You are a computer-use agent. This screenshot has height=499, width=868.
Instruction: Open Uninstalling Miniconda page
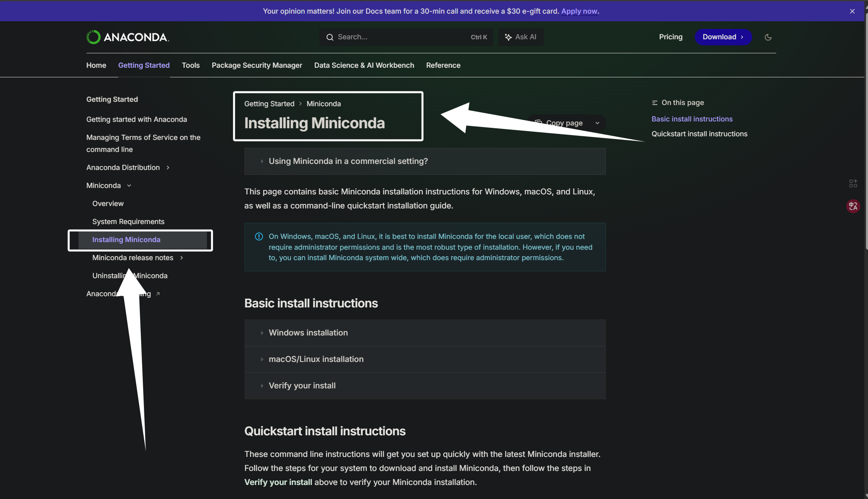[130, 276]
